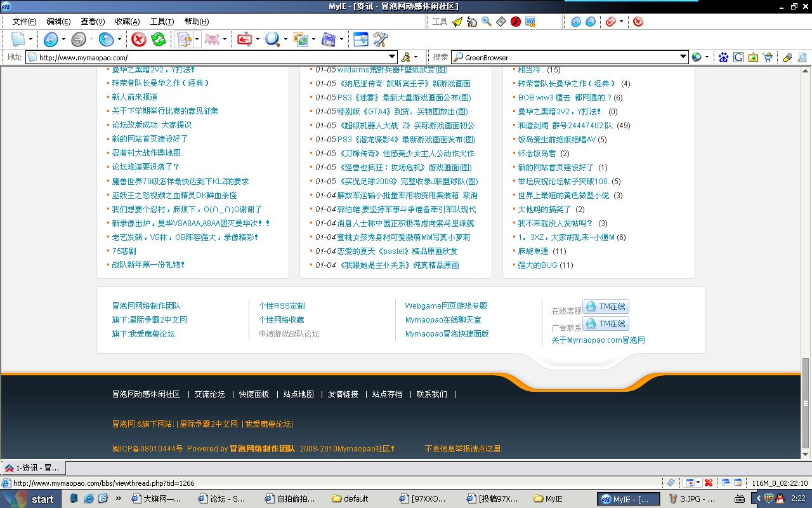812x508 pixels.
Task: Expand the GreenBrowser search box dropdown
Action: 683,57
